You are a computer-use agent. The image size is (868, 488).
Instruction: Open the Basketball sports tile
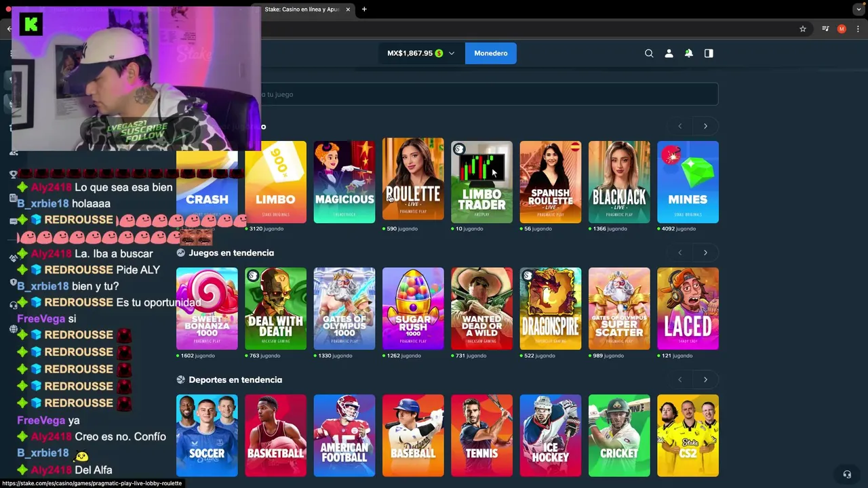[275, 435]
